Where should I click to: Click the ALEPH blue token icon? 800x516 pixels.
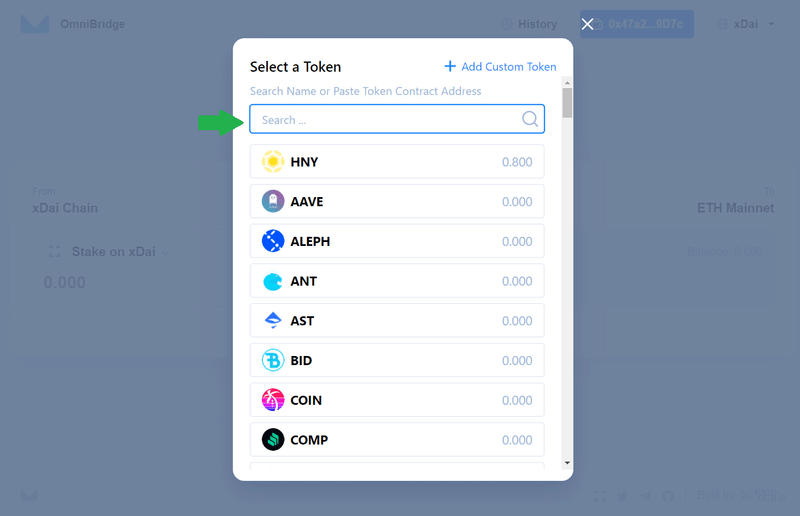click(x=273, y=241)
